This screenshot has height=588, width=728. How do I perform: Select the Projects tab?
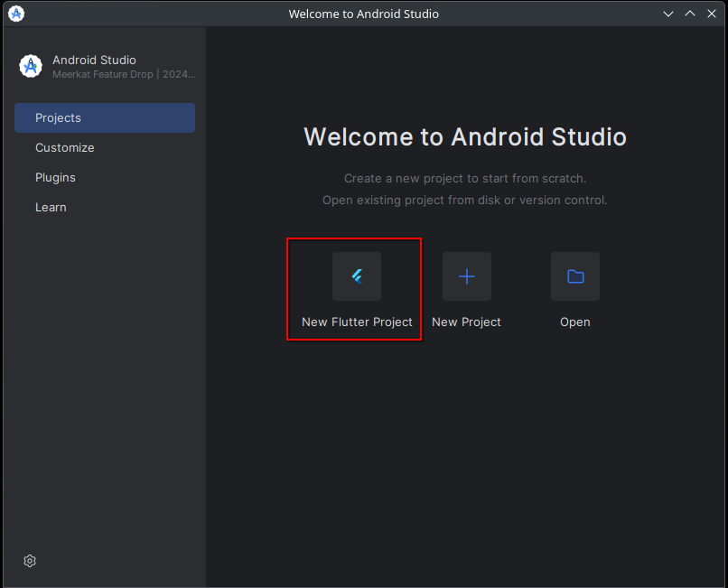click(x=105, y=117)
